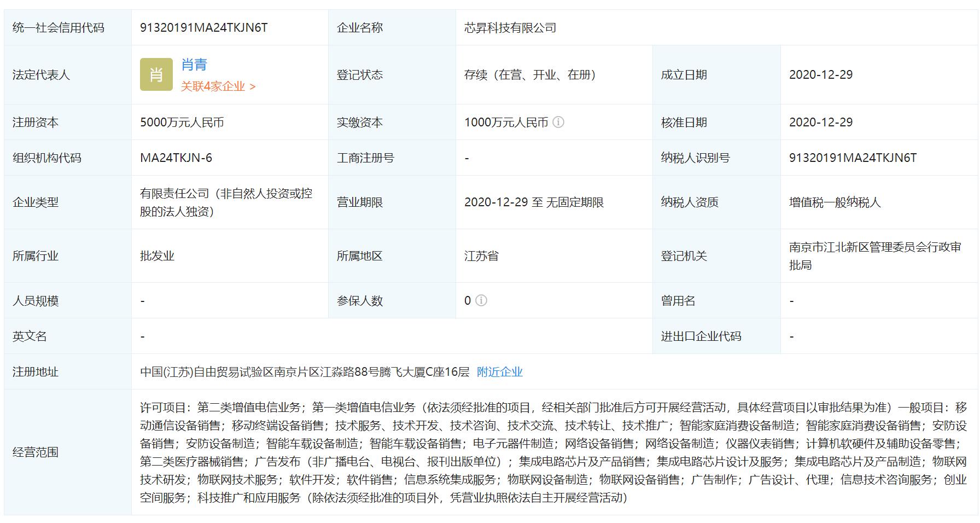This screenshot has width=980, height=523.
Task: Click label 英文名
Action: pyautogui.click(x=30, y=336)
